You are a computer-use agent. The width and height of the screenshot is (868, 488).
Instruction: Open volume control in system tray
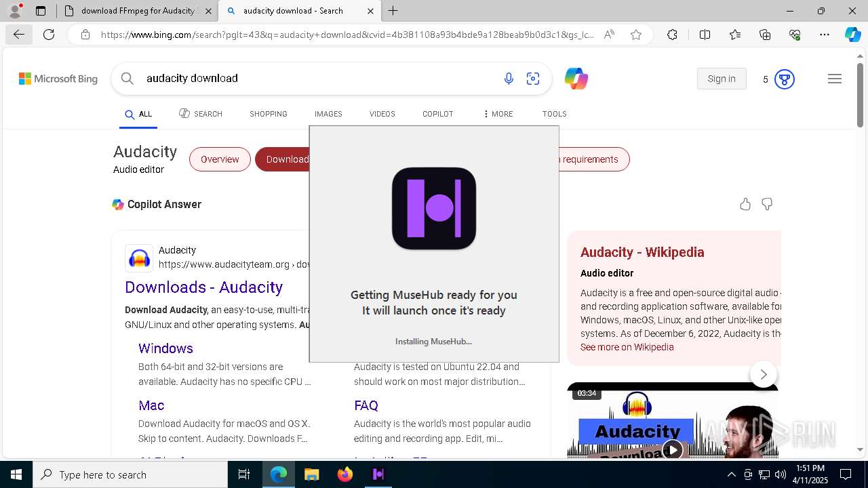coord(780,474)
